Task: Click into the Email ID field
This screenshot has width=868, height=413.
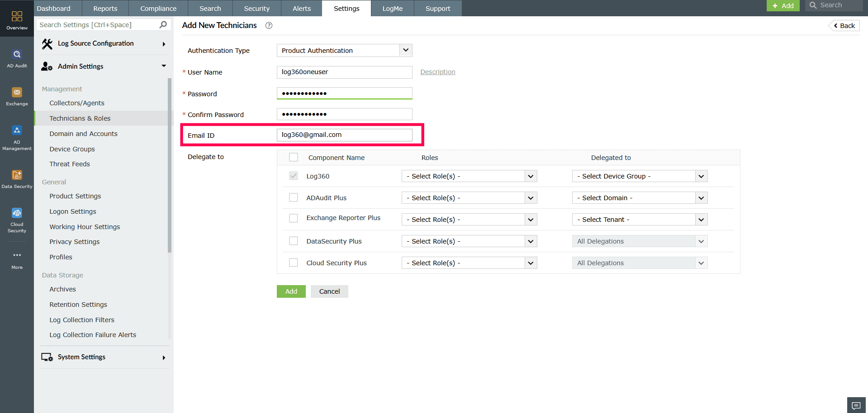Action: pos(344,135)
